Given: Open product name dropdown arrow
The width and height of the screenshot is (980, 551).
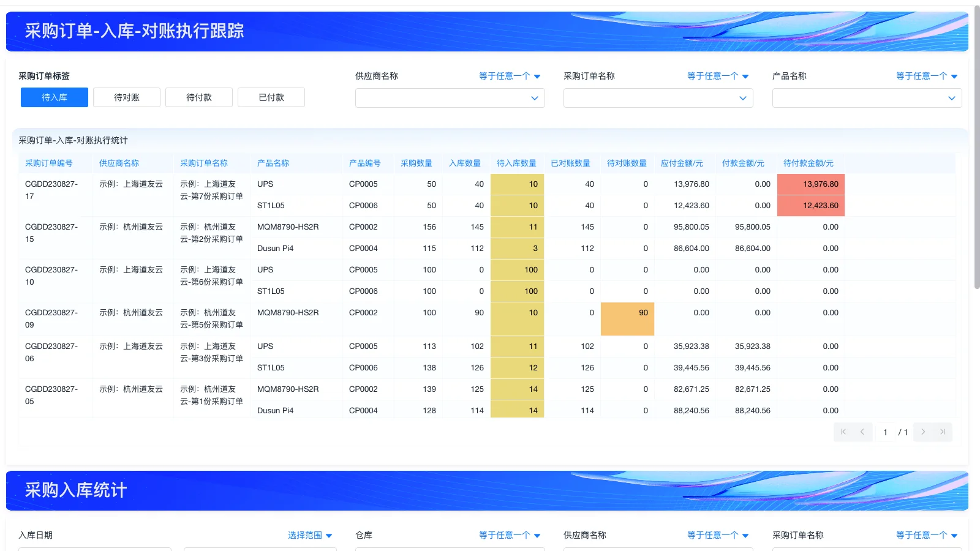Looking at the screenshot, I should pos(951,97).
